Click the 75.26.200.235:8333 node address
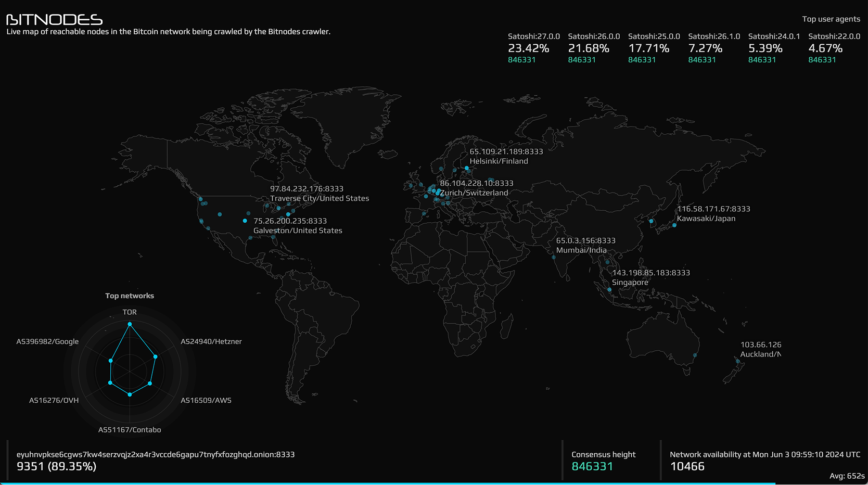Image resolution: width=868 pixels, height=485 pixels. (290, 221)
